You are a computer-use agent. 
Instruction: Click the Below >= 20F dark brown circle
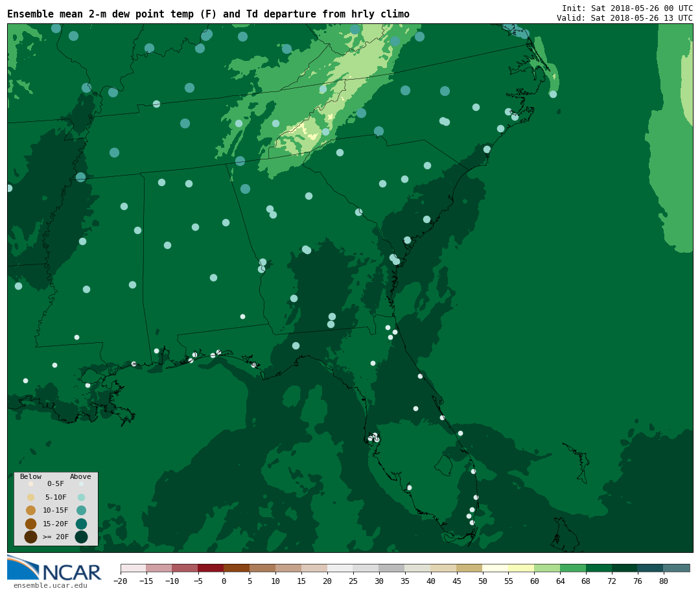31,536
